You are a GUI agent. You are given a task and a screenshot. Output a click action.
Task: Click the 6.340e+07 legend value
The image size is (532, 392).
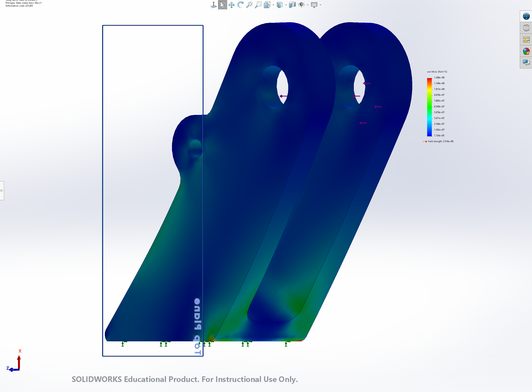439,107
